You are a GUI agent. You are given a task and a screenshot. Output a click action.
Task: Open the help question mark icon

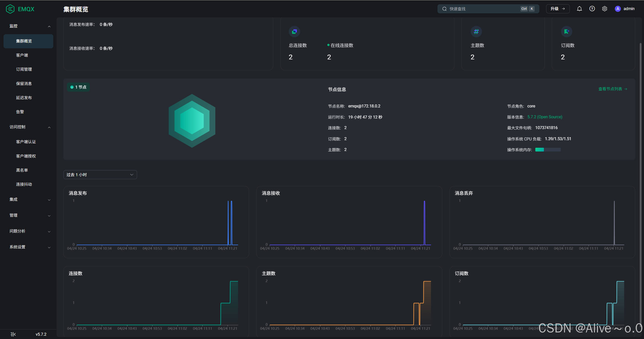click(x=592, y=9)
